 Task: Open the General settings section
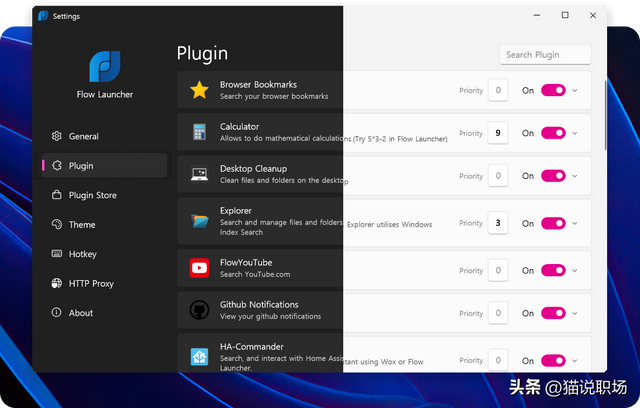tap(83, 136)
